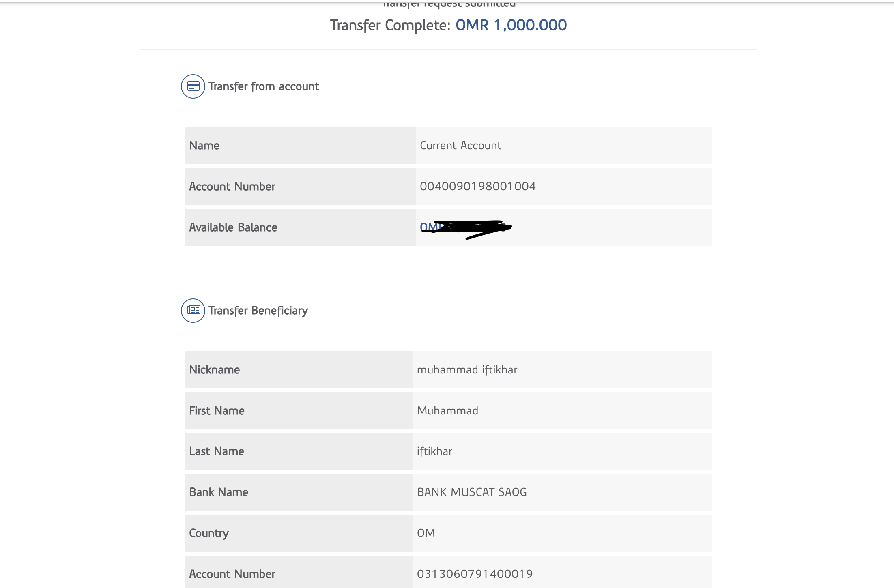This screenshot has height=588, width=894.
Task: Click the scribbled-out available balance amount
Action: [x=465, y=227]
